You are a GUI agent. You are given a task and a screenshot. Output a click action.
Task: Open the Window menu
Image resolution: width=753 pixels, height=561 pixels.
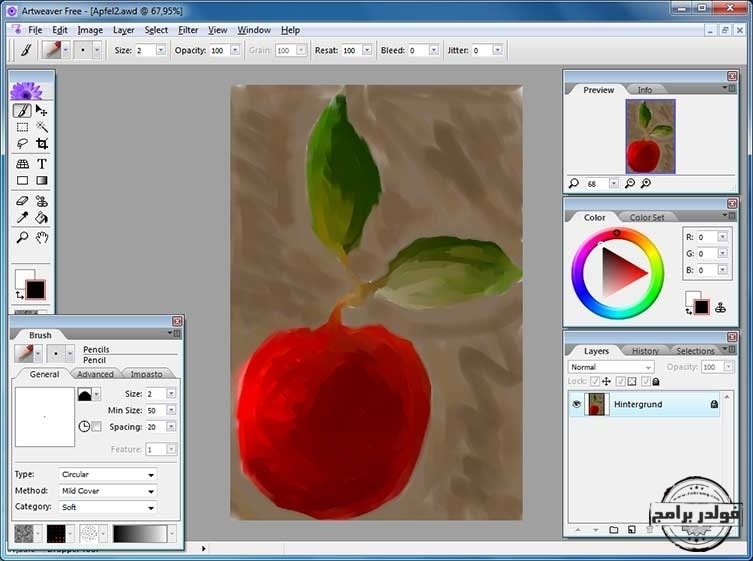(x=254, y=30)
